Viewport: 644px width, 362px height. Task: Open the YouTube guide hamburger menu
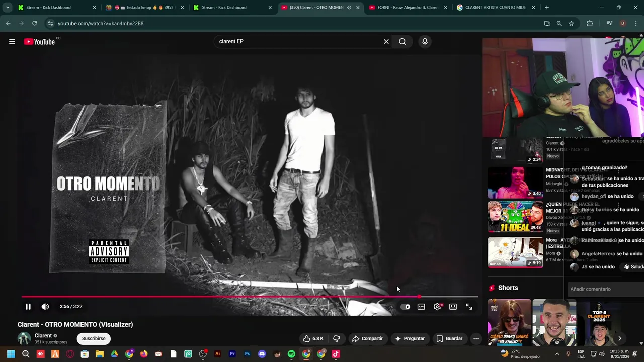pos(12,42)
